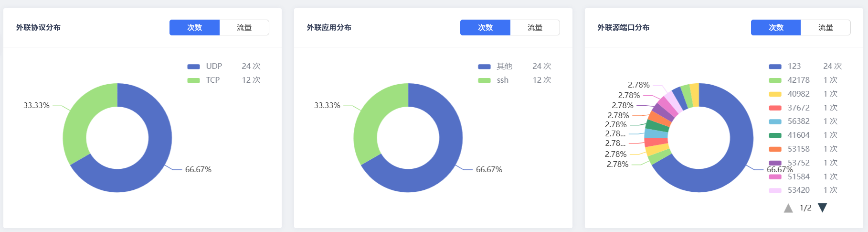
Task: Toggle port 123 legend color swatch
Action: 775,66
